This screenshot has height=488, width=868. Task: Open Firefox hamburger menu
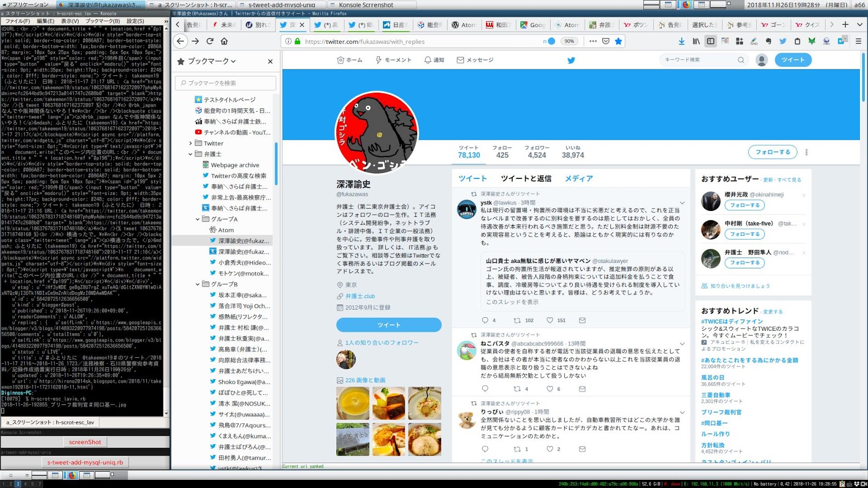[x=858, y=41]
